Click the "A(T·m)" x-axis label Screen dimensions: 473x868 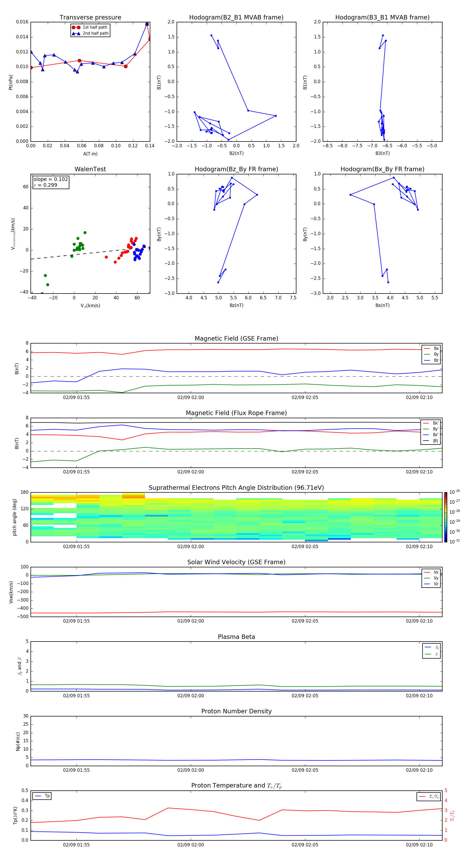pos(90,154)
